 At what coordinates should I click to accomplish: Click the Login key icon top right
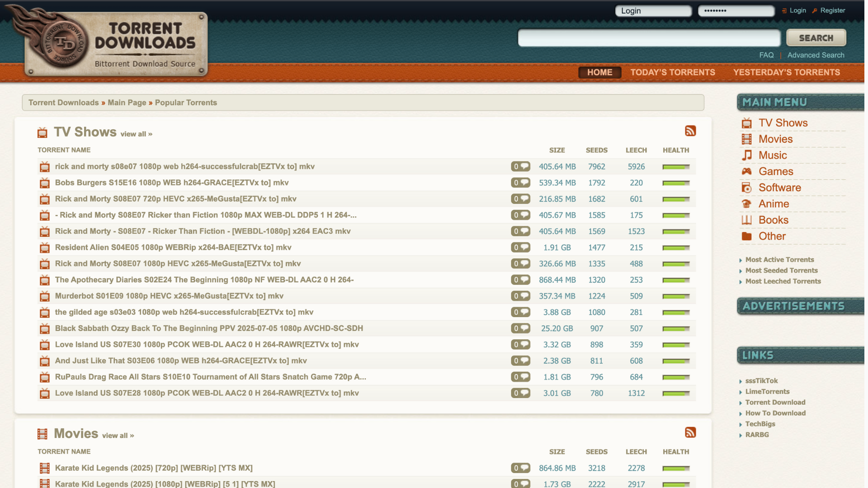(784, 10)
